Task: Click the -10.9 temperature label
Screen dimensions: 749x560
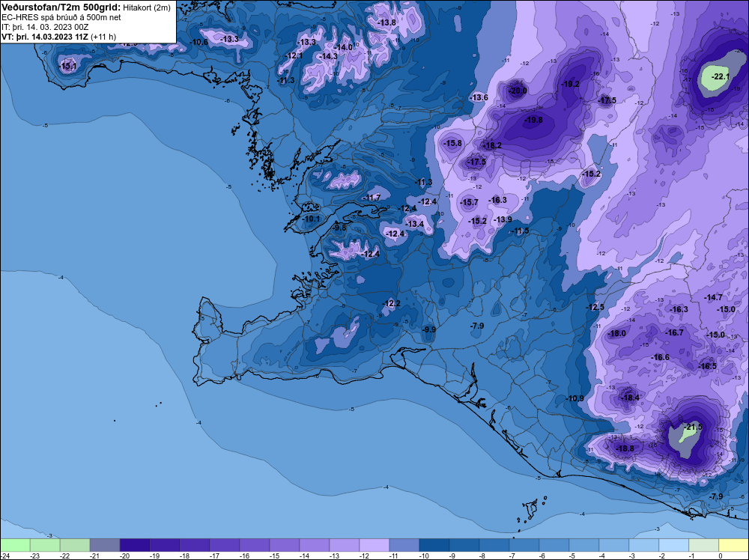Action: [575, 398]
